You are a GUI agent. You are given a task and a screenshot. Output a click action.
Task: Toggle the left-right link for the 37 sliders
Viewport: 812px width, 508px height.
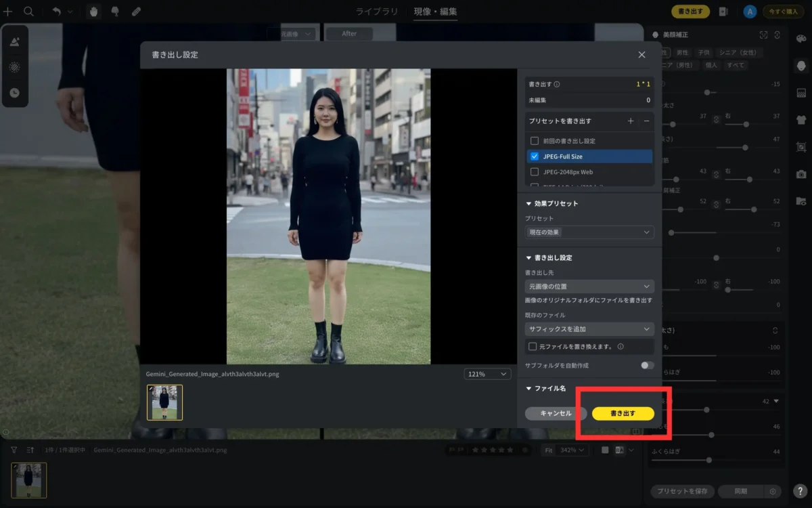click(716, 119)
